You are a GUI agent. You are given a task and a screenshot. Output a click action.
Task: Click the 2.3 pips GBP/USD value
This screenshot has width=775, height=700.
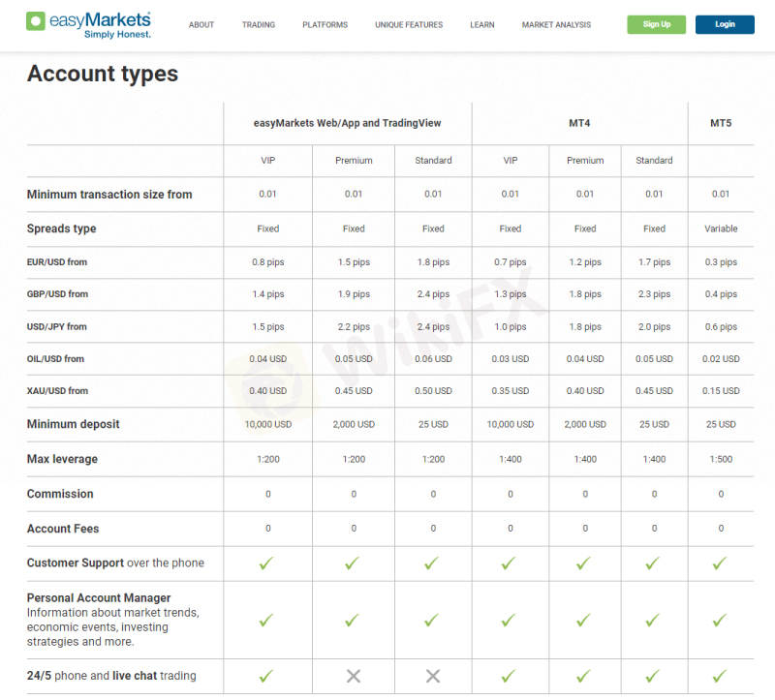pyautogui.click(x=654, y=294)
